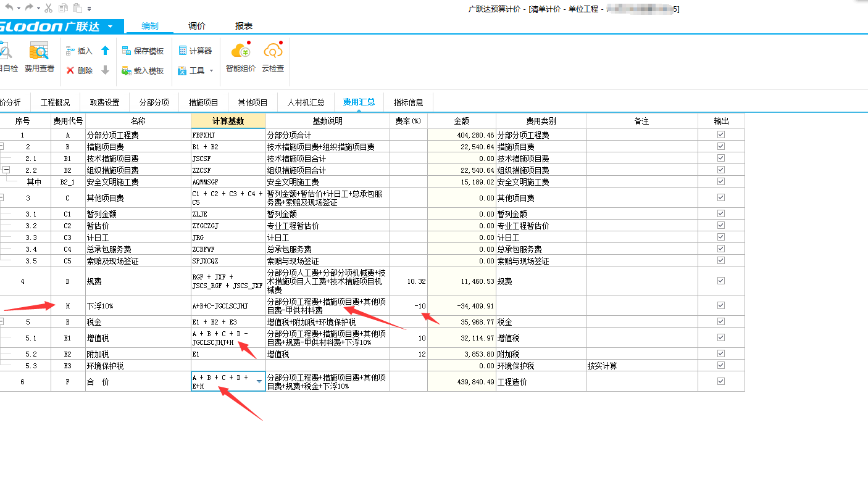Collapse the 措施项目费 tree row
Viewport: 868px width, 483px height.
(1, 147)
